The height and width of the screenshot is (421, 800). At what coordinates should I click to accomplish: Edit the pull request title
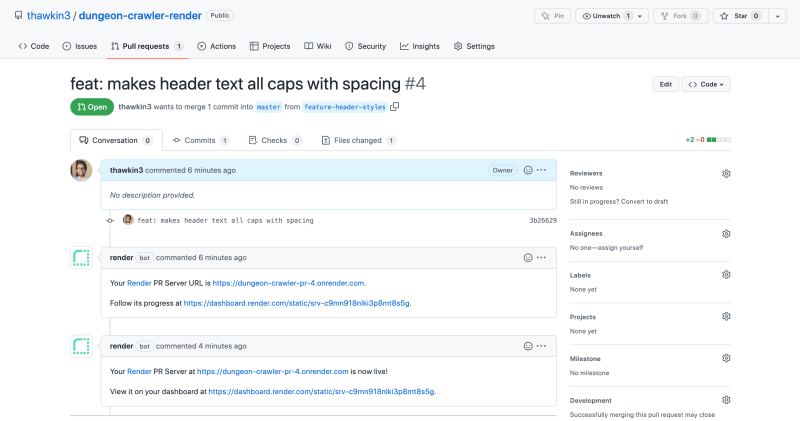click(x=665, y=84)
